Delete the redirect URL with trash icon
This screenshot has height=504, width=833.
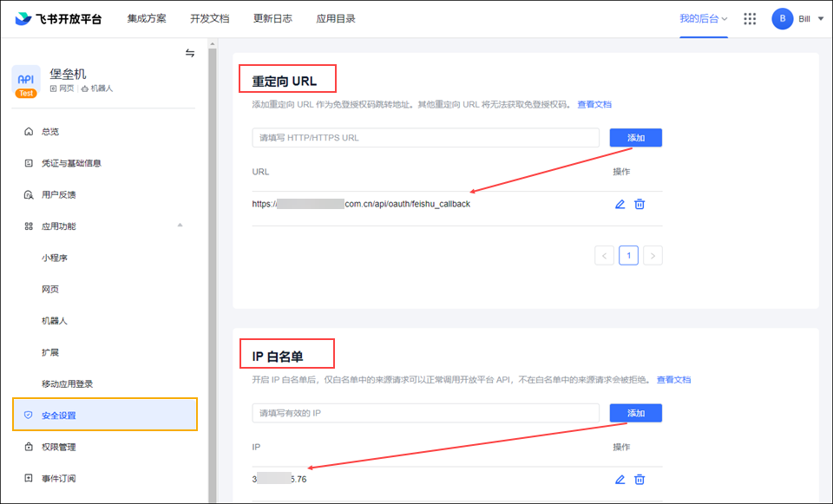coord(640,204)
